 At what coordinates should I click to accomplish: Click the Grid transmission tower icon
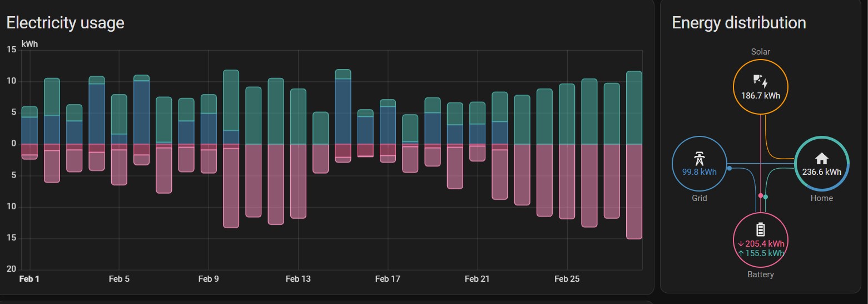click(699, 159)
